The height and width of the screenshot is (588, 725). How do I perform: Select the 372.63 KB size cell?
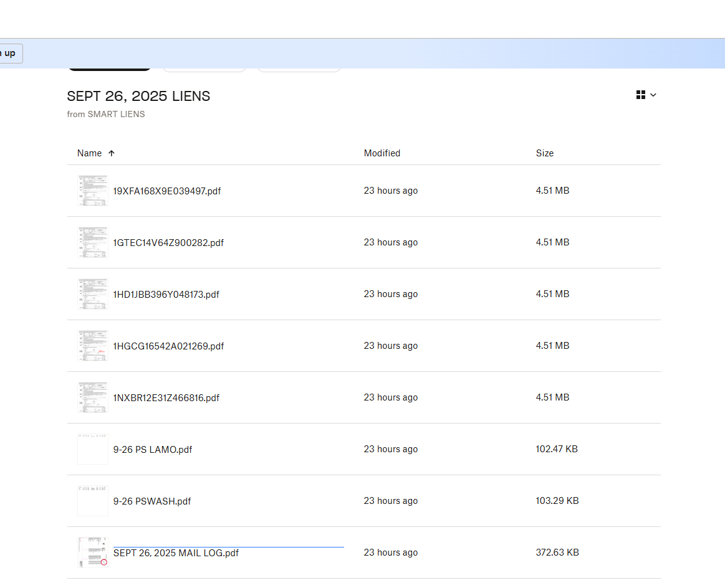click(x=557, y=553)
